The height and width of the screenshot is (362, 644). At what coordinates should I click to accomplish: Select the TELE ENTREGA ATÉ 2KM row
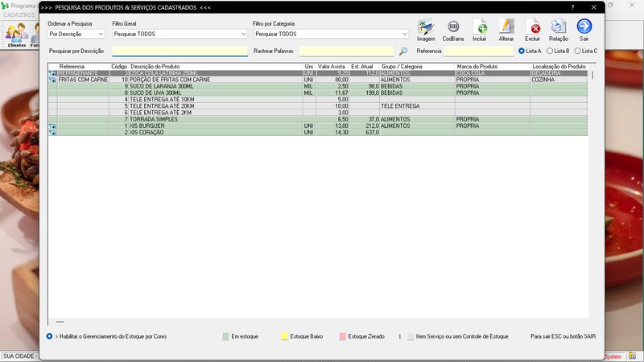click(x=318, y=113)
